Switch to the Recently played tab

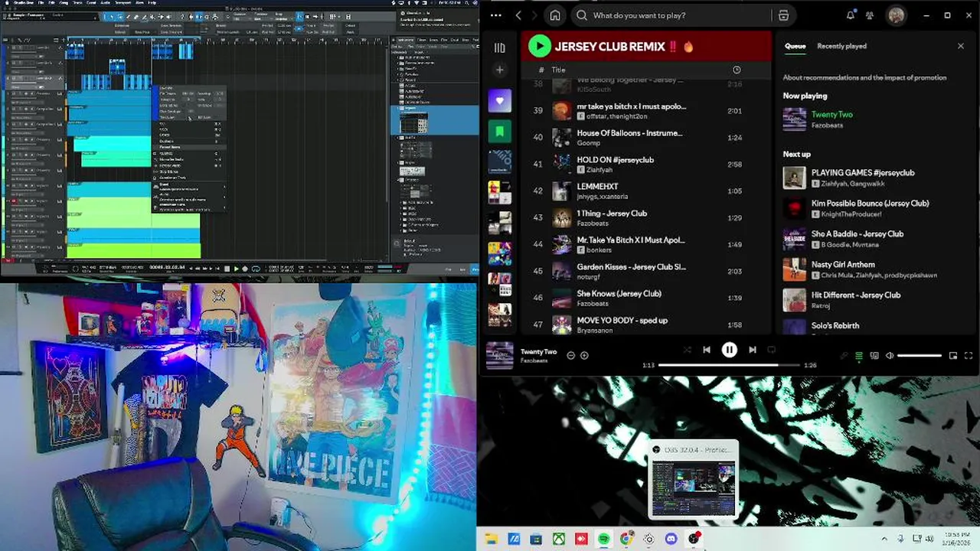tap(841, 46)
